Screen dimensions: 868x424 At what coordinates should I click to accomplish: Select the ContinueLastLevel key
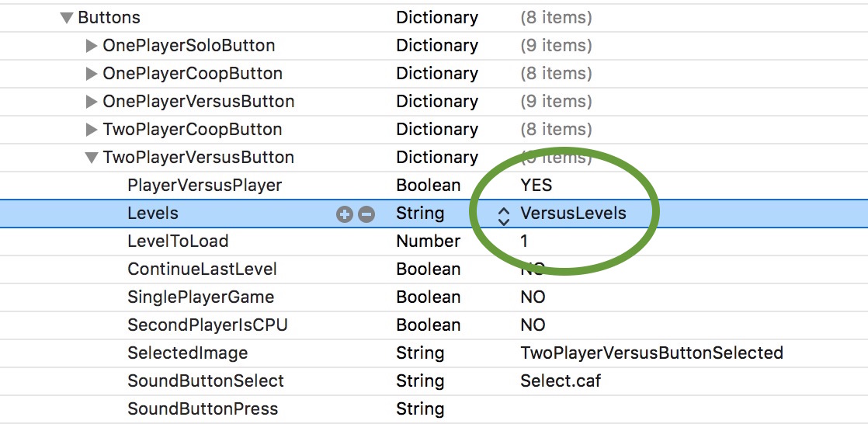coord(202,269)
